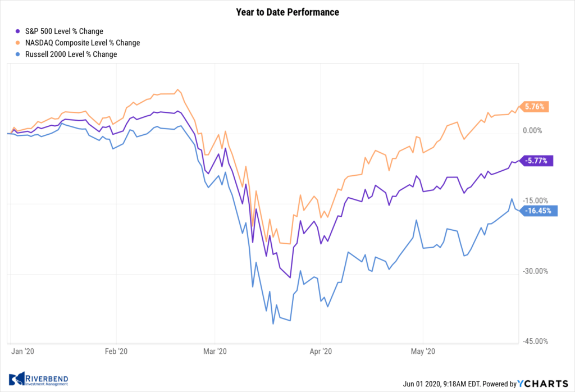Select the Apr '20 x-axis label

tap(320, 352)
